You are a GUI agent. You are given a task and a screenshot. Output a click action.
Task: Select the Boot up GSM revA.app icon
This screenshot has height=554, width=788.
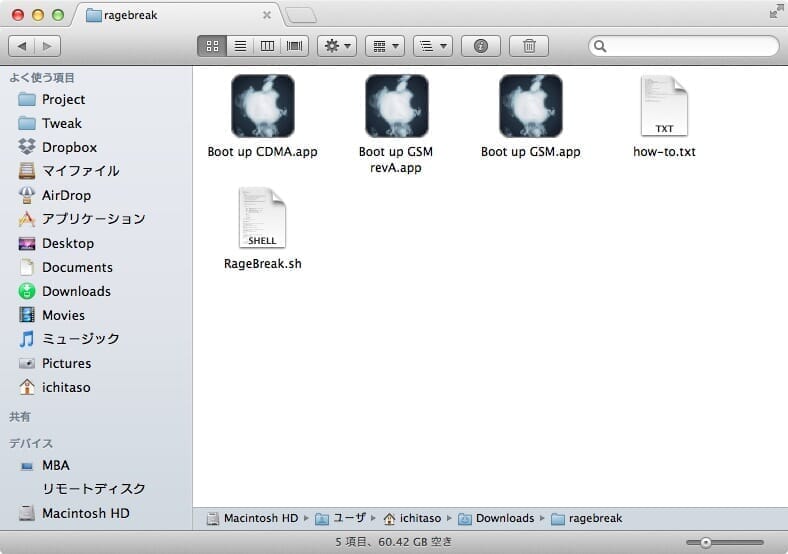[x=396, y=106]
